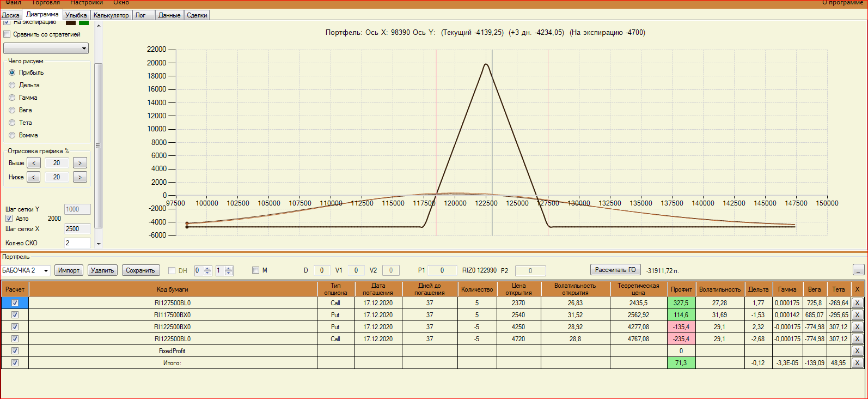Click the scroll down arrow of left panel

click(x=99, y=244)
